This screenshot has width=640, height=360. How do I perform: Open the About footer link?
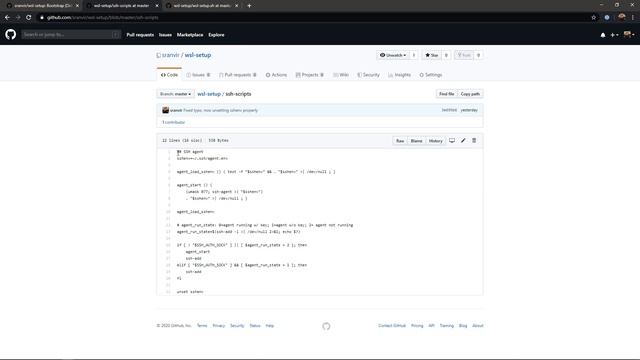tap(478, 326)
